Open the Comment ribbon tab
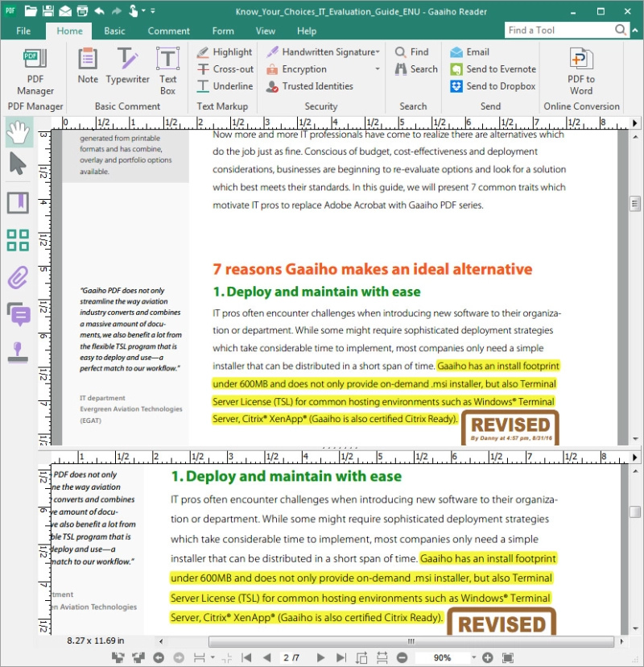Viewport: 644px width, 667px height. pyautogui.click(x=168, y=31)
